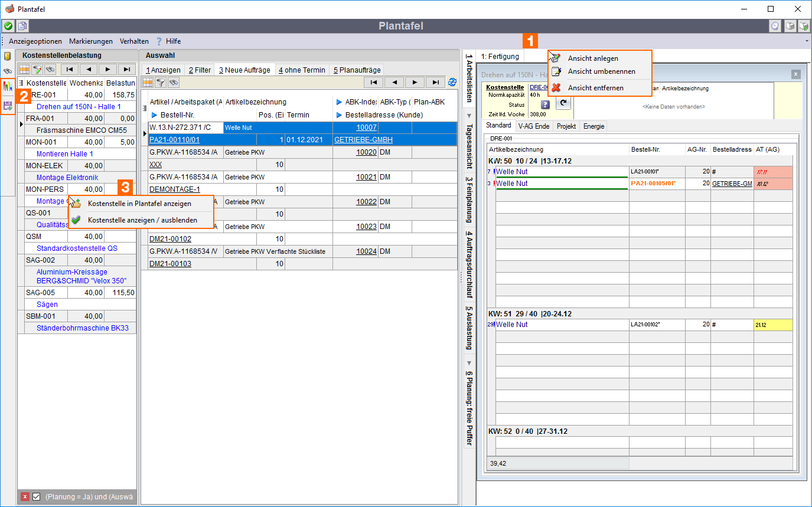Expand arrow below Arbeitslisten vertical tab
Image resolution: width=812 pixels, height=507 pixels.
[469, 116]
